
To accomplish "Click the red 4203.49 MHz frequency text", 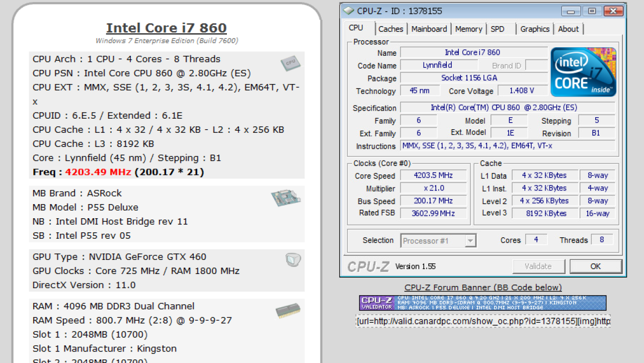I will pos(98,172).
